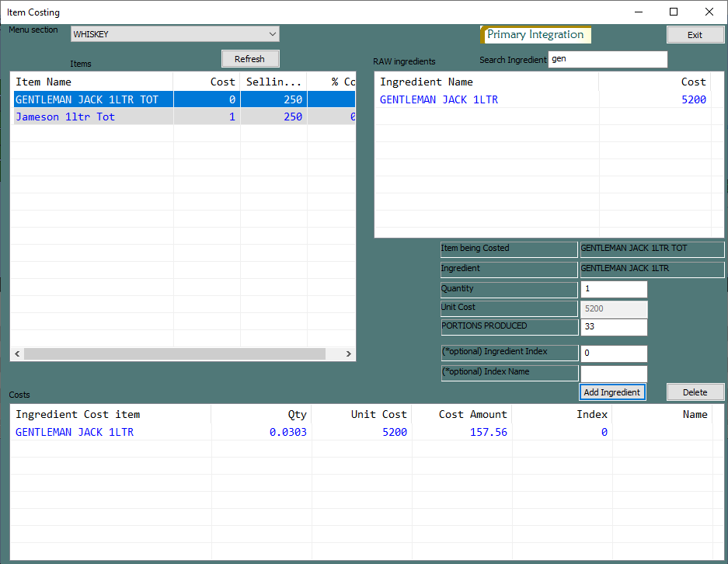
Task: Click the Qty column header in Costs
Action: [261, 414]
